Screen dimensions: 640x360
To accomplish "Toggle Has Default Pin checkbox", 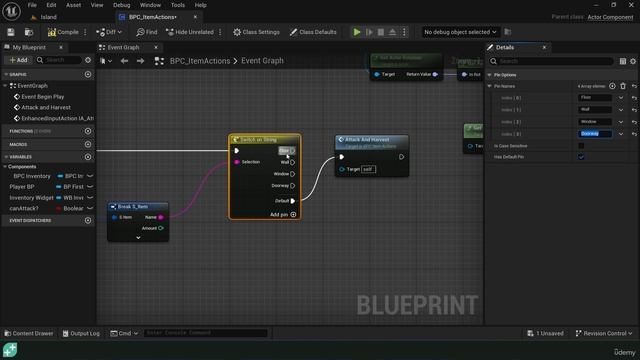I will (x=581, y=157).
